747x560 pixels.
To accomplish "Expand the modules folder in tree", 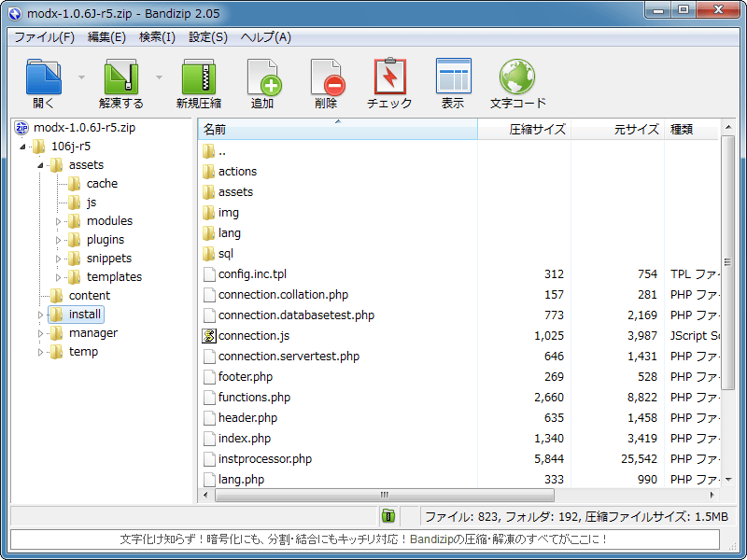I will (x=58, y=221).
